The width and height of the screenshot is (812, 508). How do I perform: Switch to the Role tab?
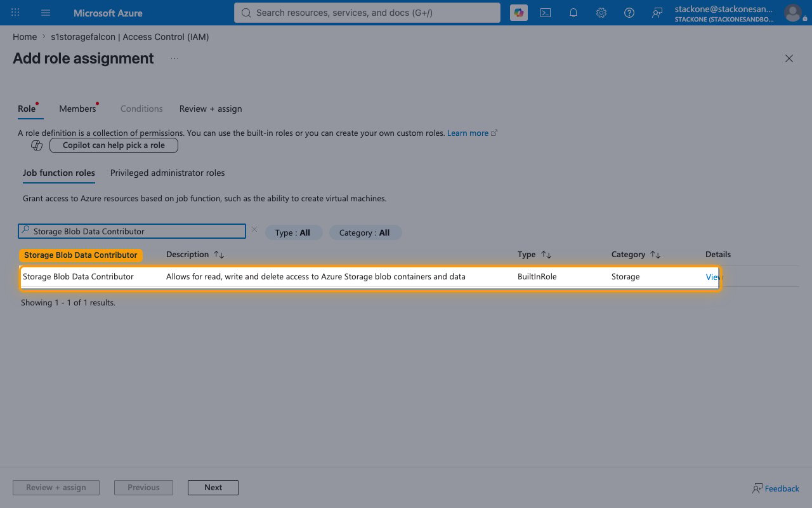click(x=27, y=109)
